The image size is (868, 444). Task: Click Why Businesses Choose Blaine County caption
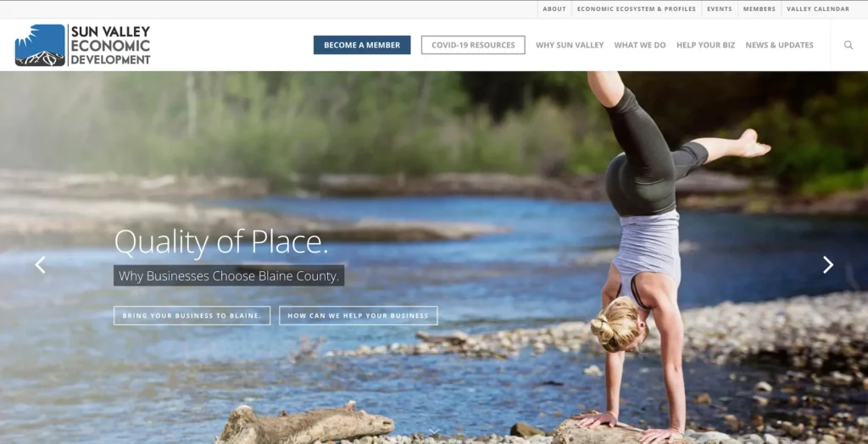pyautogui.click(x=229, y=275)
